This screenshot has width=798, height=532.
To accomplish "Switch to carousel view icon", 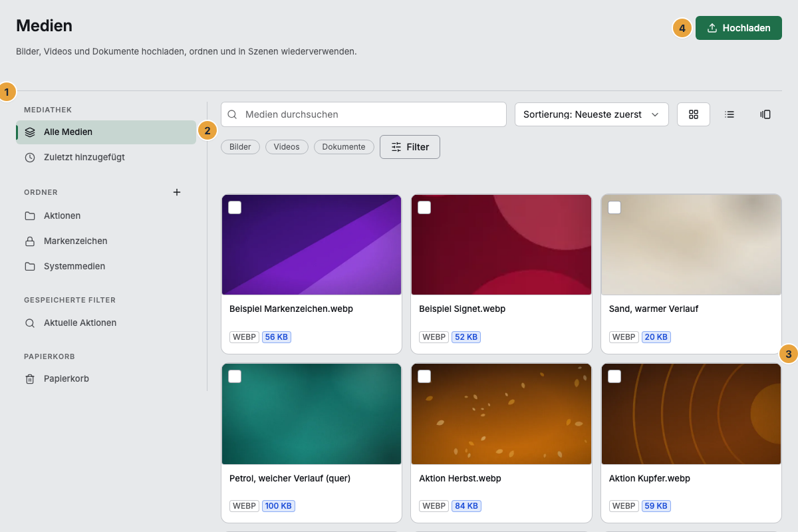I will [x=765, y=114].
